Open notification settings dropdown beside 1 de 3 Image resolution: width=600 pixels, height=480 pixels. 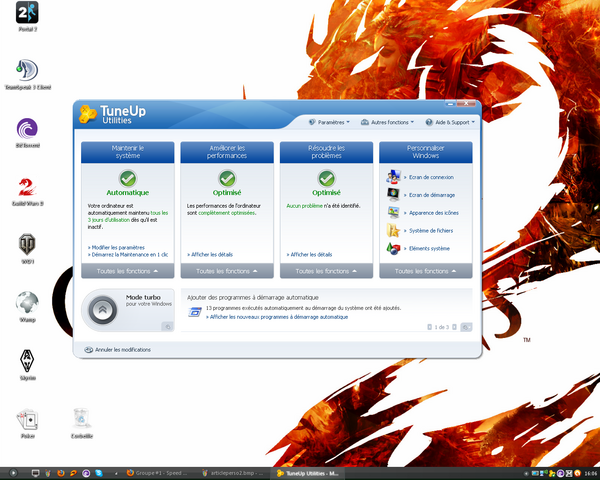(466, 327)
